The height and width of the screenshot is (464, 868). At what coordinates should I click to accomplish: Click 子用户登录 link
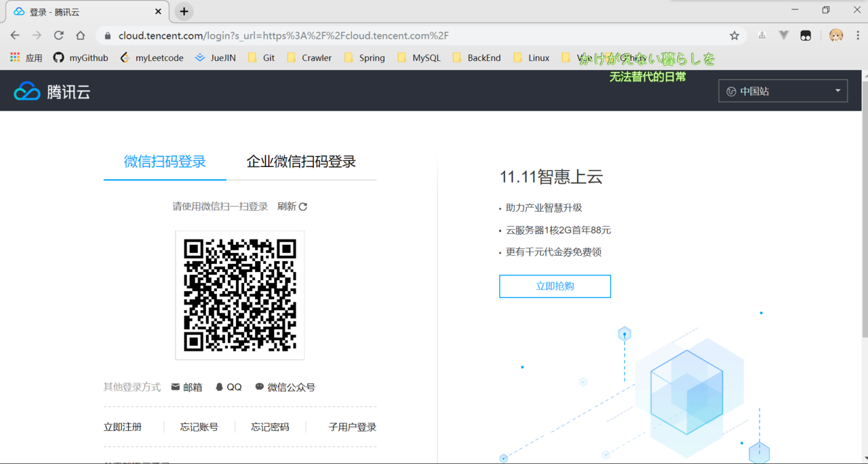pyautogui.click(x=353, y=427)
